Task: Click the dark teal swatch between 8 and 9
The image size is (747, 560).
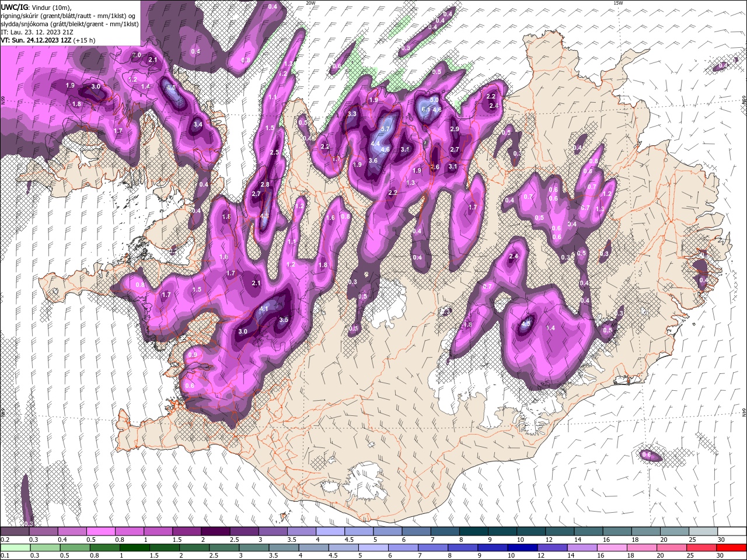Action: pos(474,532)
